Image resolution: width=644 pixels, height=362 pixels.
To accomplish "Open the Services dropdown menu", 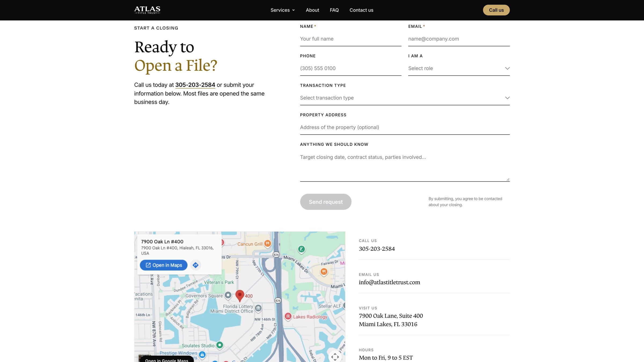I will [283, 10].
